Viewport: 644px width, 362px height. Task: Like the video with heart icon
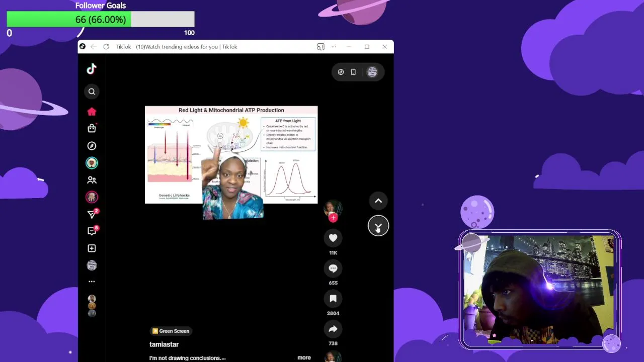[333, 238]
